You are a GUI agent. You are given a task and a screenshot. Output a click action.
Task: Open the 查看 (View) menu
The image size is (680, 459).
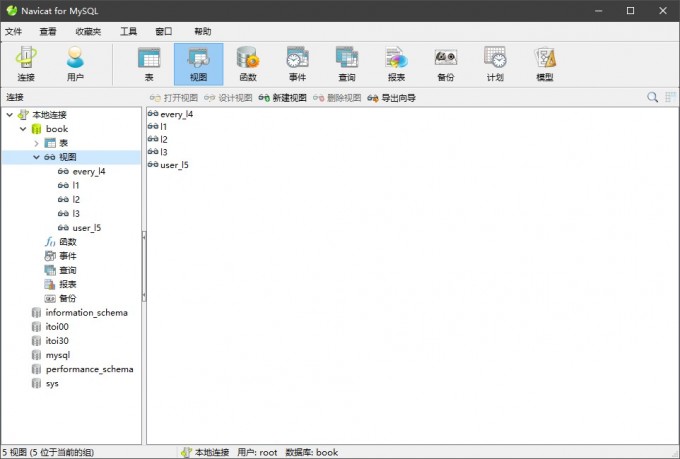(x=48, y=32)
